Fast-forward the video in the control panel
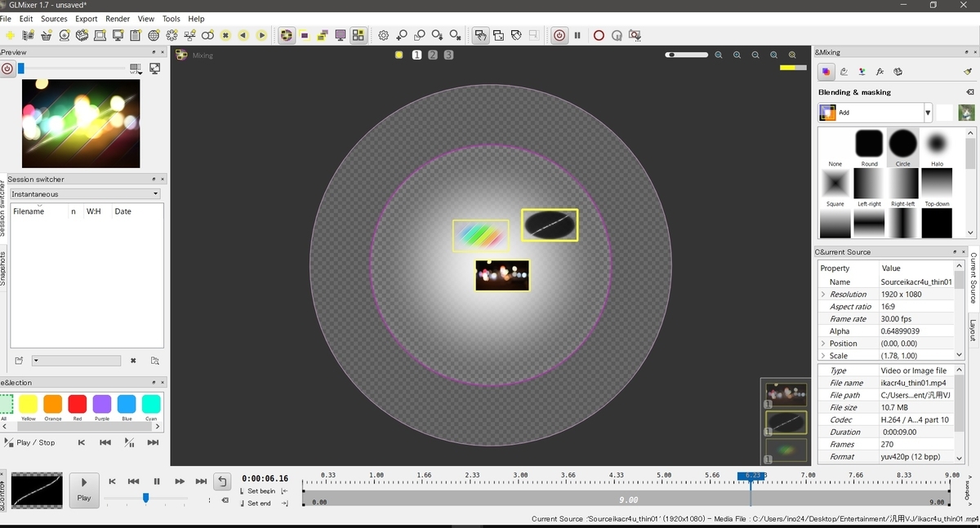 [x=179, y=481]
